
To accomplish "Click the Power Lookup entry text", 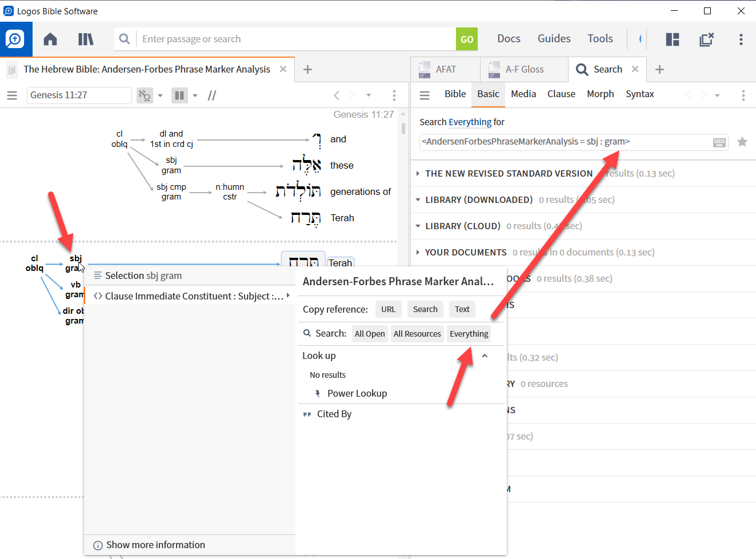I will [357, 393].
